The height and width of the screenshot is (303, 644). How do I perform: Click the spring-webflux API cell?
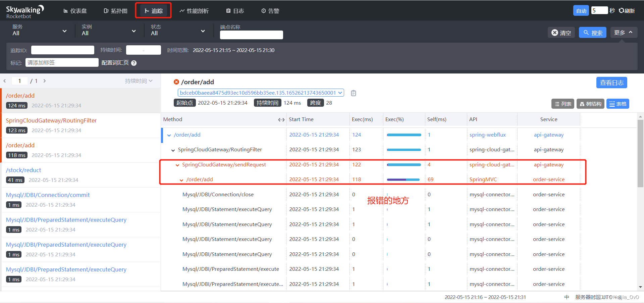pyautogui.click(x=487, y=135)
